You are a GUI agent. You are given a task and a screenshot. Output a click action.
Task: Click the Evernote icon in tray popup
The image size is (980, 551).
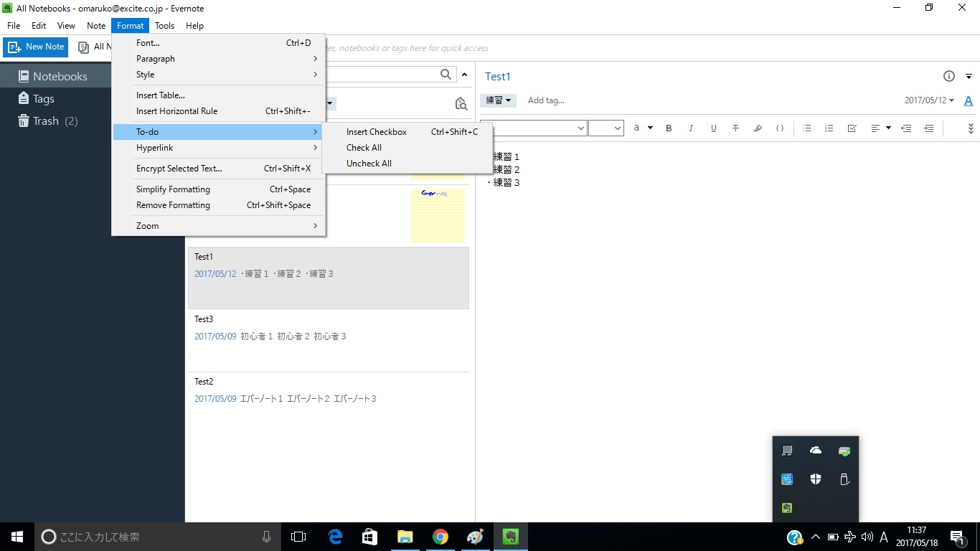787,508
